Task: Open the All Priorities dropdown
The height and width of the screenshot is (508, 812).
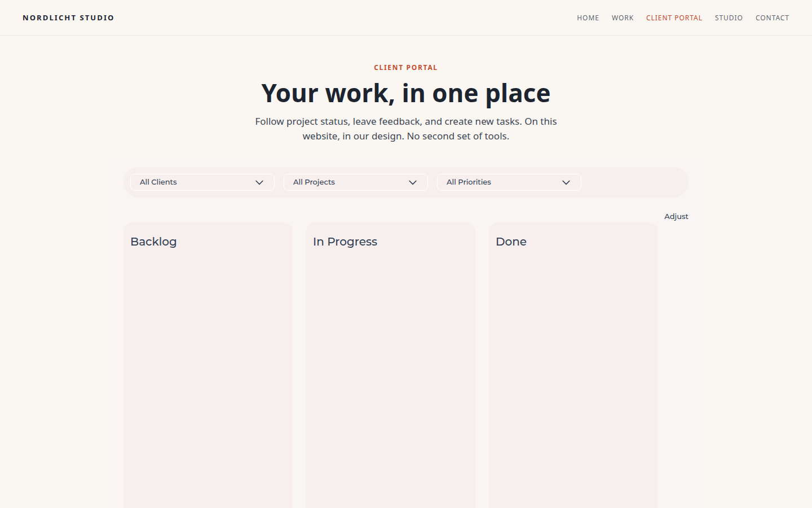Action: 509,182
